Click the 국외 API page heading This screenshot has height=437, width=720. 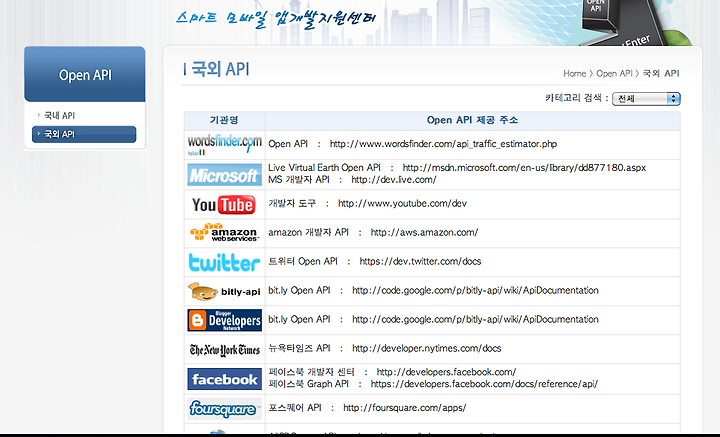click(220, 69)
